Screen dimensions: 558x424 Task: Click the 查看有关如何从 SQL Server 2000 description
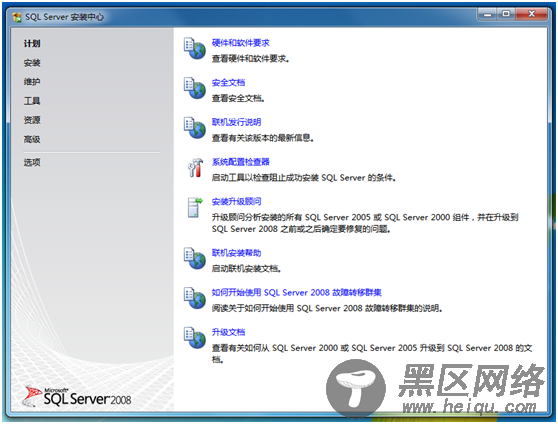372,353
